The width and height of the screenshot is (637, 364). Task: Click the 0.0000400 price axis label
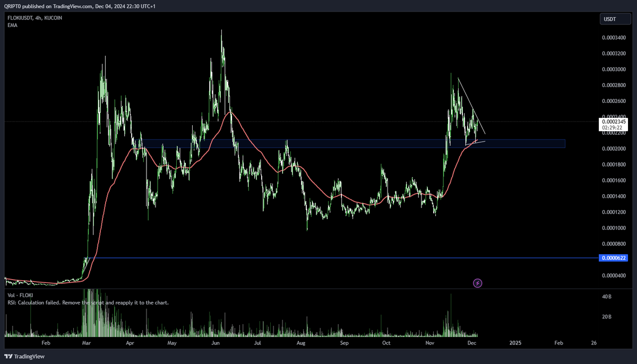pyautogui.click(x=614, y=275)
